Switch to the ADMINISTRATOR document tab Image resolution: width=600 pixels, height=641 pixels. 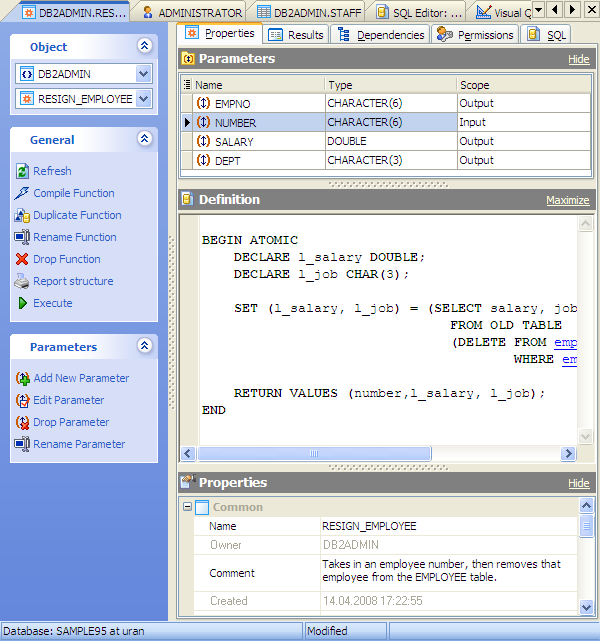click(192, 13)
